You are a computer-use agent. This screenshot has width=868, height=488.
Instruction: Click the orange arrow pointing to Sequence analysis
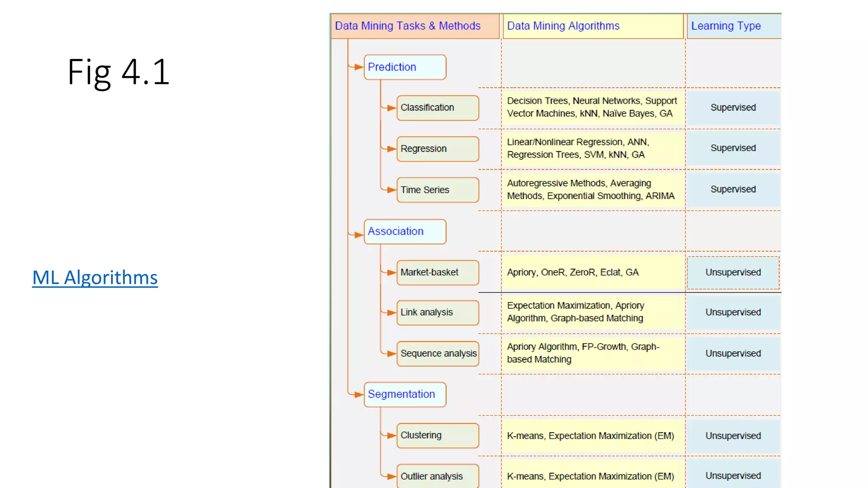[391, 353]
